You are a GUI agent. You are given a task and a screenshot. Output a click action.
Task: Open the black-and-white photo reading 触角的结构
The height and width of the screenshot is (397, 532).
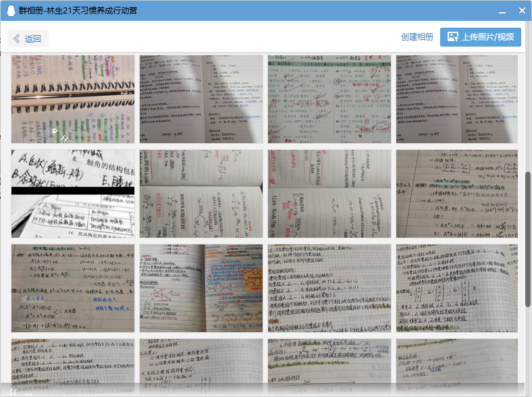coord(72,193)
